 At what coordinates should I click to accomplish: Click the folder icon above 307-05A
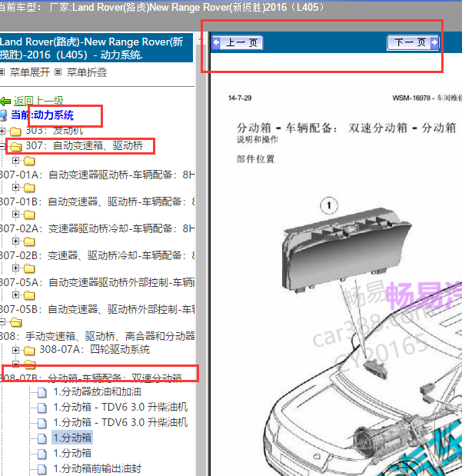(29, 268)
